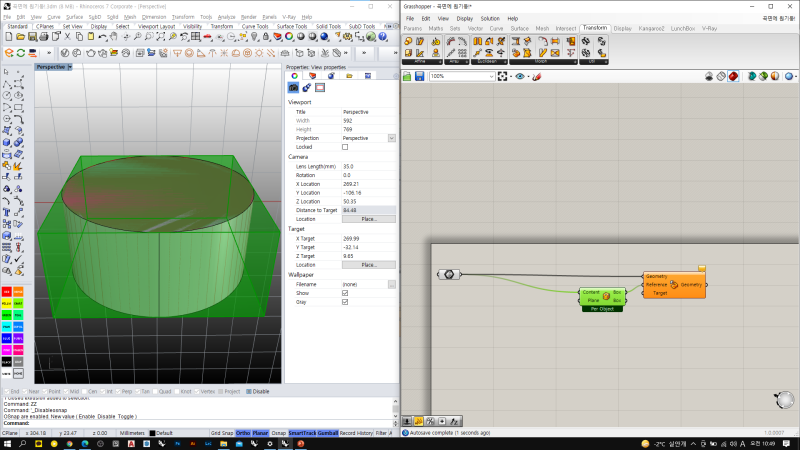800x450 pixels.
Task: Click the Place button under Camera location
Action: pos(369,218)
